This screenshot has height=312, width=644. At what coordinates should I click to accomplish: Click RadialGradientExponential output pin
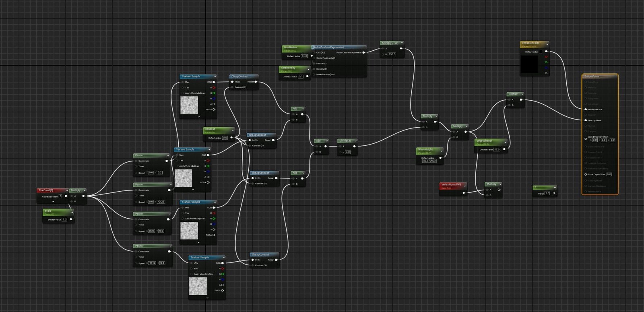tap(363, 52)
